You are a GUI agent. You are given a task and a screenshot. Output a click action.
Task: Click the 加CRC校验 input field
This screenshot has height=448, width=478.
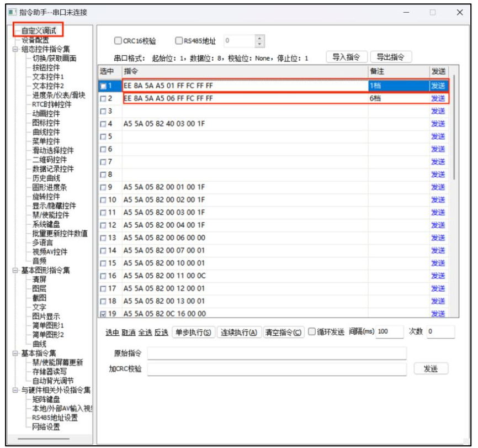tap(277, 369)
